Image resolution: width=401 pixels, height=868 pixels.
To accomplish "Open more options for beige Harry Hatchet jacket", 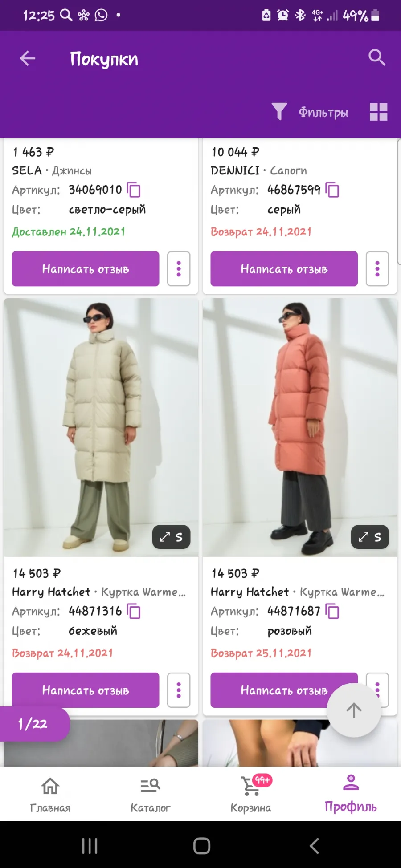I will pyautogui.click(x=179, y=690).
